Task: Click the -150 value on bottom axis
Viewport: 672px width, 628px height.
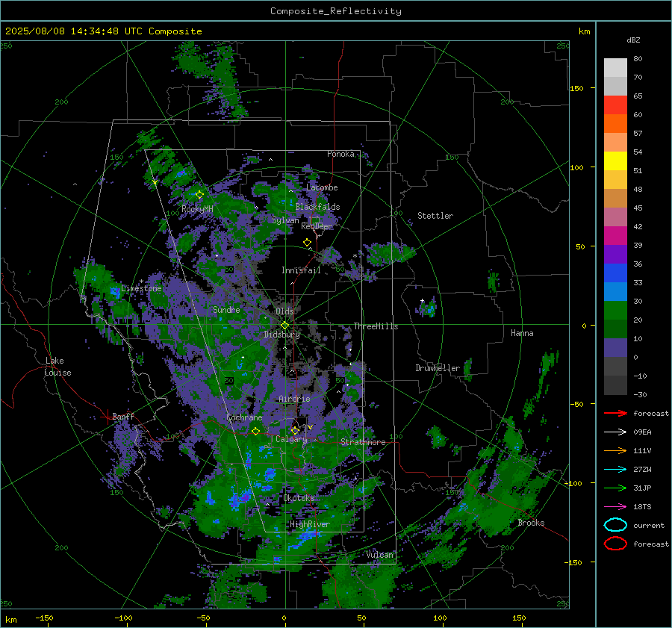Action: click(44, 618)
